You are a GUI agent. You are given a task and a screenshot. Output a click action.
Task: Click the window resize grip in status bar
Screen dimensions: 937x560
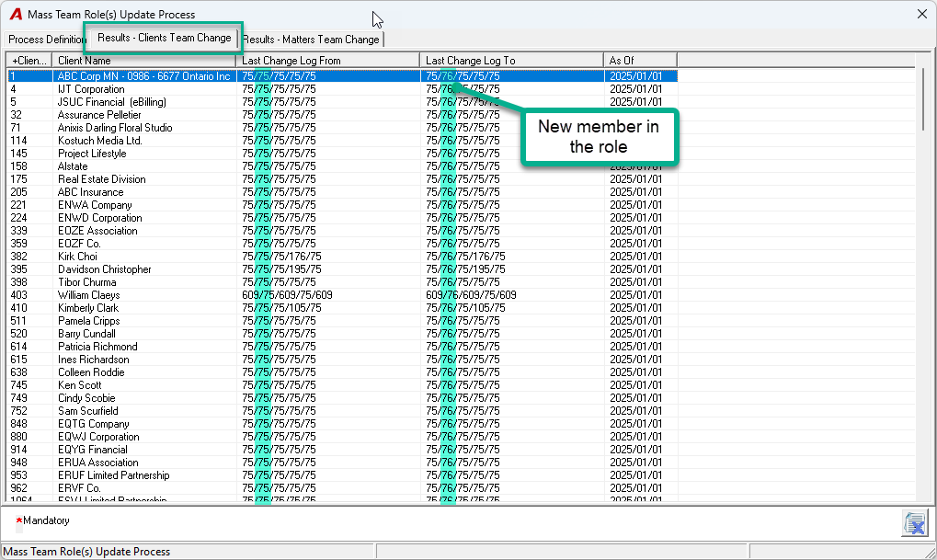pos(930,553)
